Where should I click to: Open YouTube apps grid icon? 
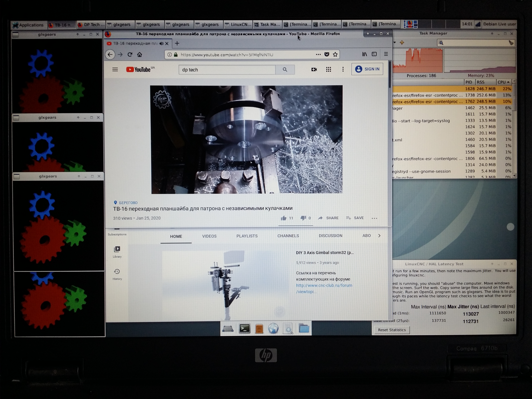pyautogui.click(x=329, y=69)
